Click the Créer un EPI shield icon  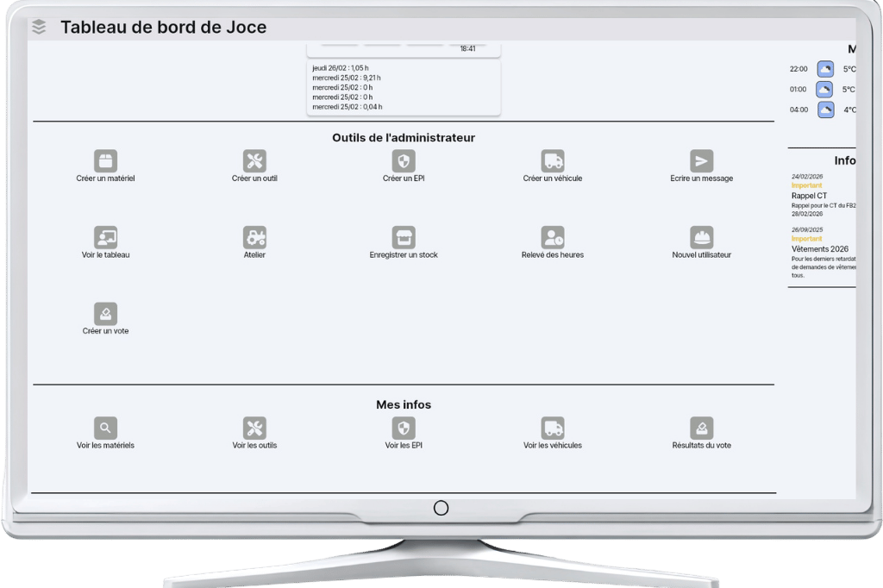(403, 159)
